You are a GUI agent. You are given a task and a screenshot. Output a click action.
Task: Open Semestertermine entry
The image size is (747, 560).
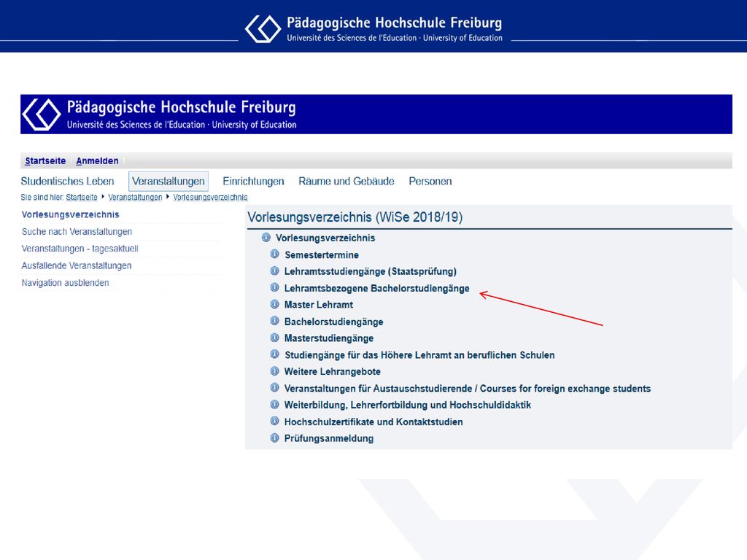322,254
